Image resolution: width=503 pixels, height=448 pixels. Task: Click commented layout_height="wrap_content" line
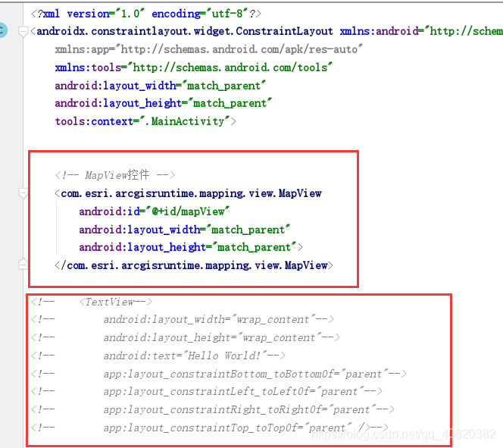(x=186, y=337)
